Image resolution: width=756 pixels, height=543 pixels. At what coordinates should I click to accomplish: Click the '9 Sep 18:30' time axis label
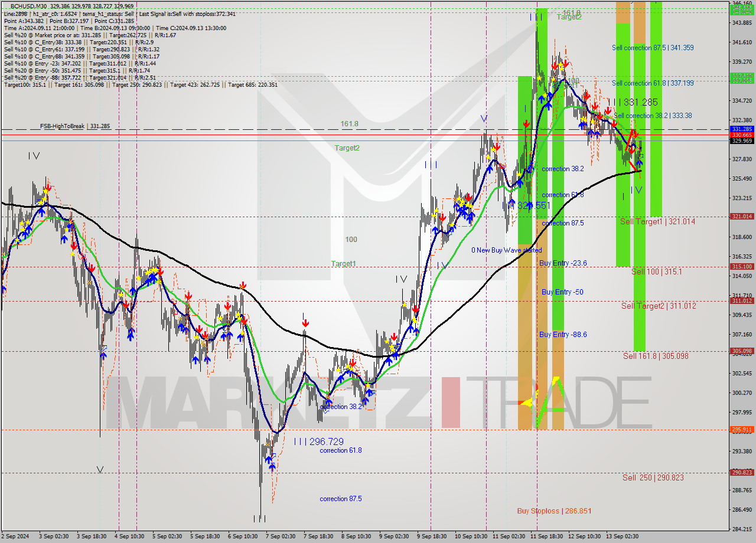(432, 537)
